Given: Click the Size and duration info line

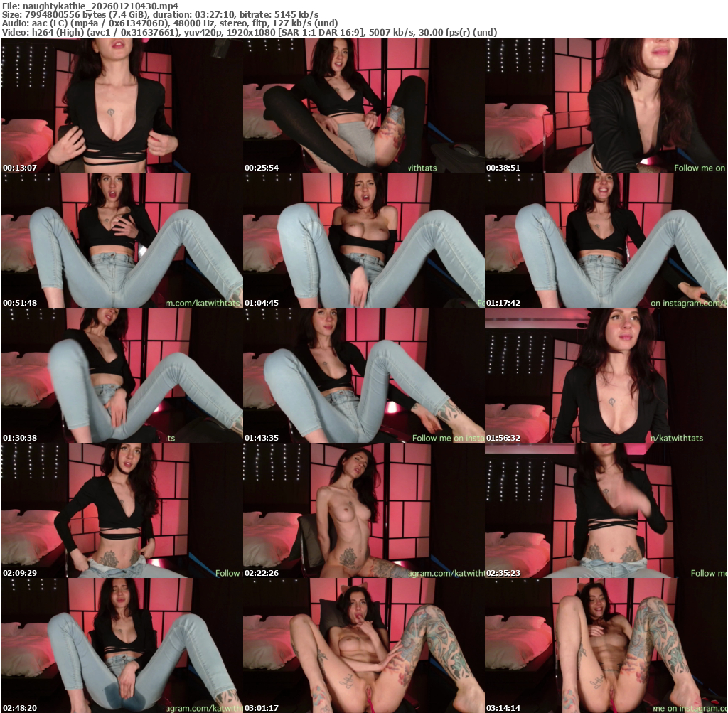Looking at the screenshot, I should (x=160, y=14).
